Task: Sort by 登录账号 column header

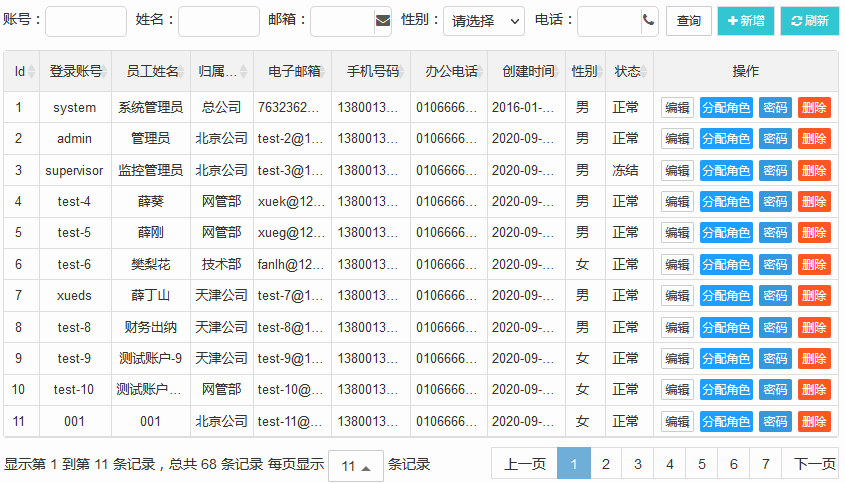Action: coord(75,71)
